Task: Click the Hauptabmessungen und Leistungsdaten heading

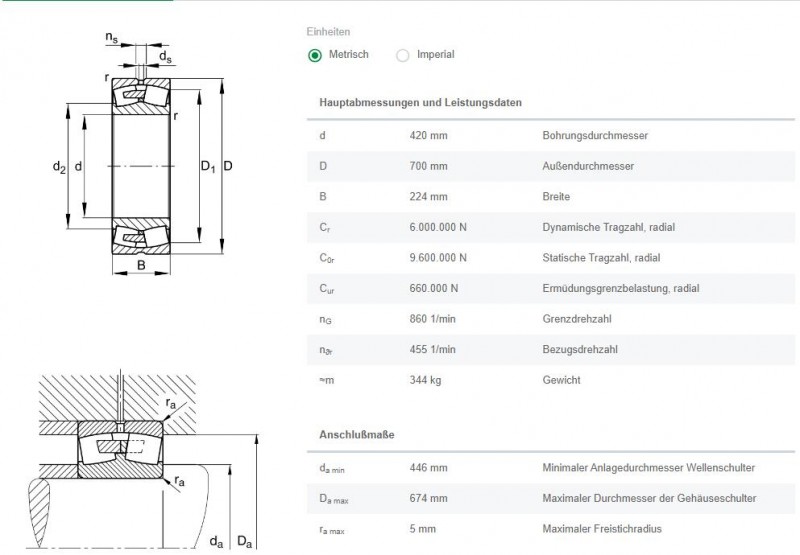Action: [x=420, y=103]
